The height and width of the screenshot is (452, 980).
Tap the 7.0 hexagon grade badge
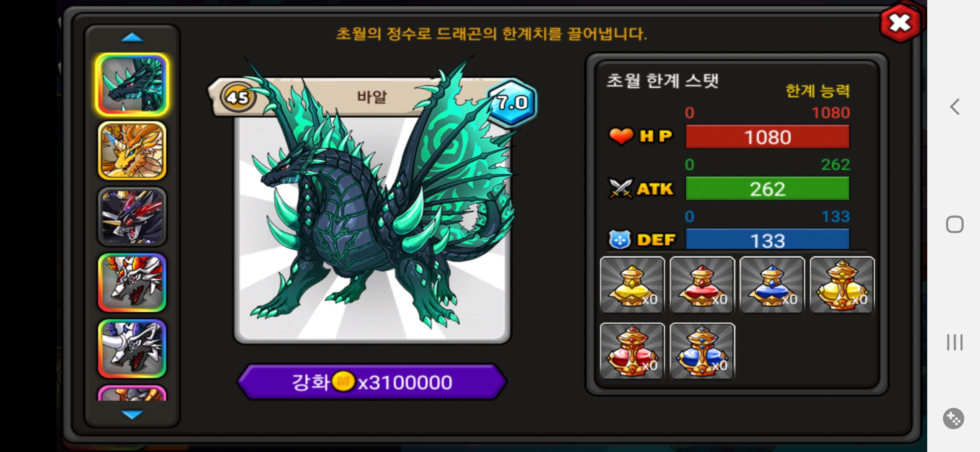pos(512,102)
